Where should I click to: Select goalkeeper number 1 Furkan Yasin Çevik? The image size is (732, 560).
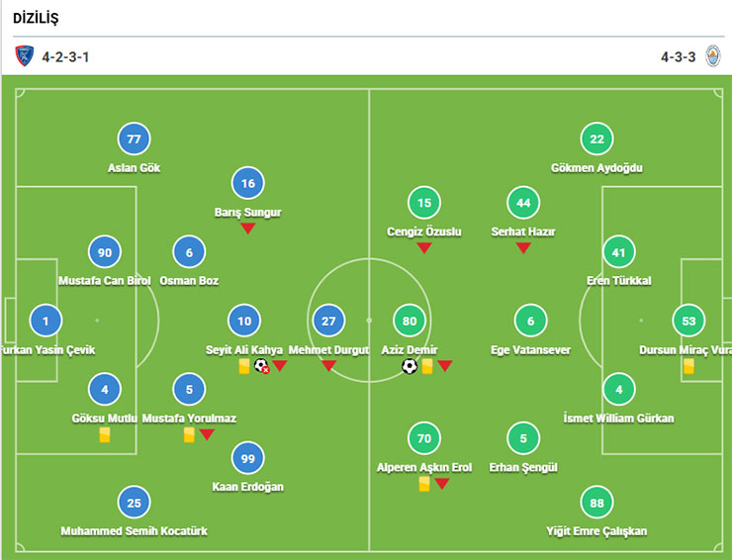tap(46, 320)
